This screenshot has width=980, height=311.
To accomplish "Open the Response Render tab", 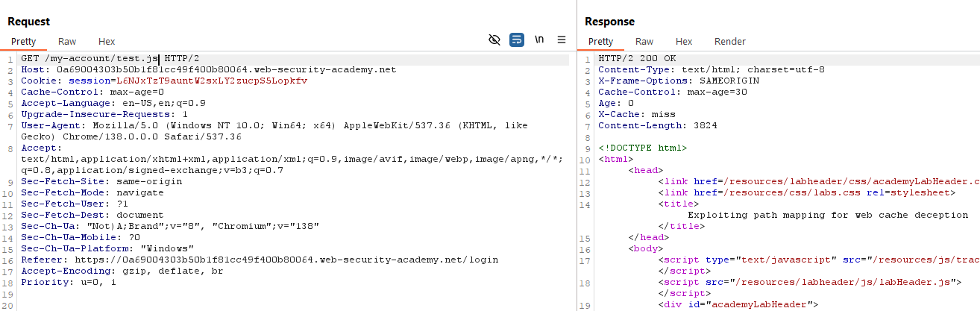I will pyautogui.click(x=729, y=42).
